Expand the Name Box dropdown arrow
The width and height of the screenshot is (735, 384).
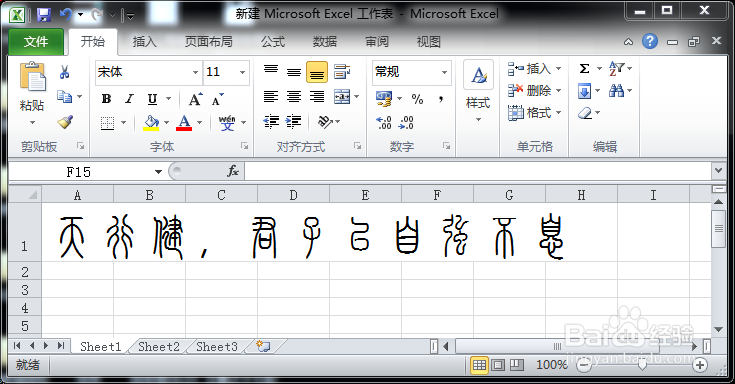pyautogui.click(x=158, y=172)
